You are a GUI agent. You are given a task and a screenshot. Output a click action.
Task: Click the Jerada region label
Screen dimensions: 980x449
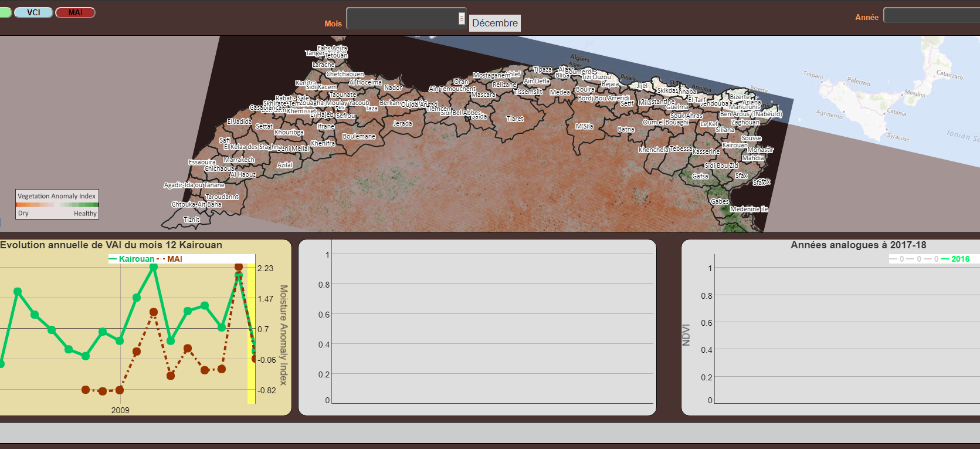coord(402,123)
